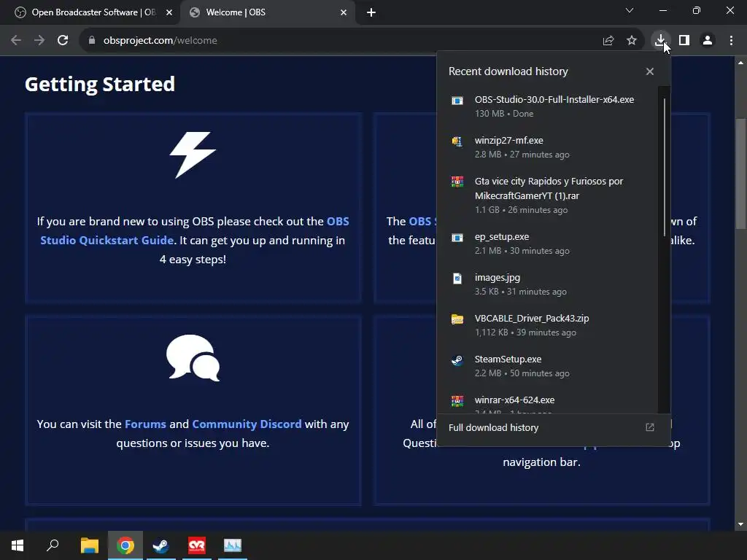Close the Welcome | OBS tab
This screenshot has width=747, height=560.
344,12
